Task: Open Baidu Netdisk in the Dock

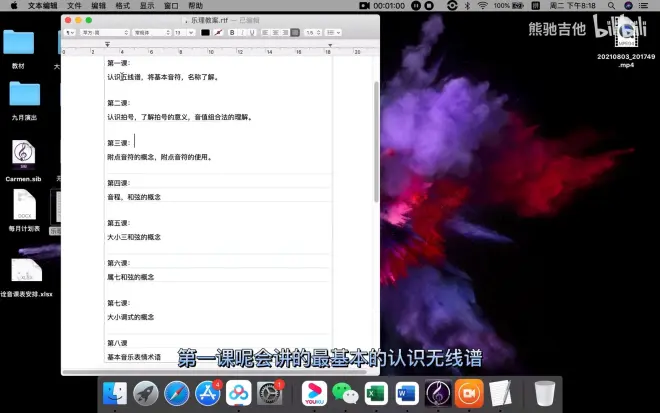Action: [238, 393]
